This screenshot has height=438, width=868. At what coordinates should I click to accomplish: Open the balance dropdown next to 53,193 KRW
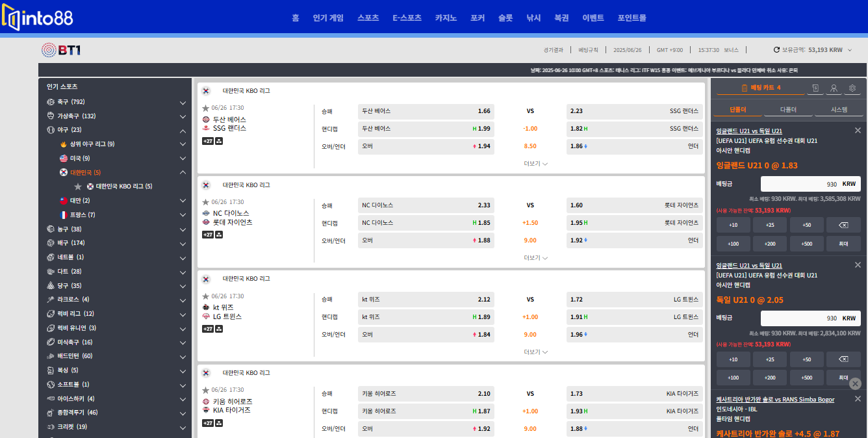click(x=850, y=49)
